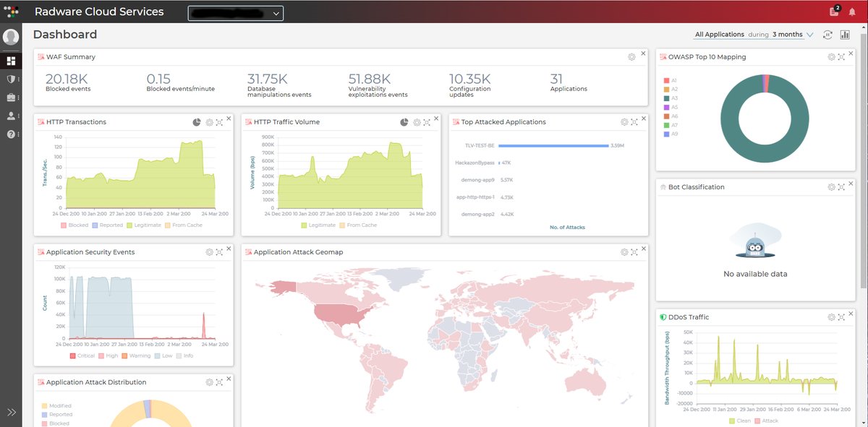Click the All Applications filter link

click(x=721, y=34)
